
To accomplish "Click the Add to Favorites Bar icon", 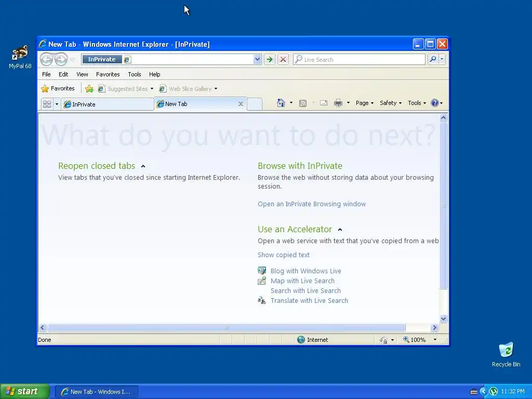I will pyautogui.click(x=89, y=89).
